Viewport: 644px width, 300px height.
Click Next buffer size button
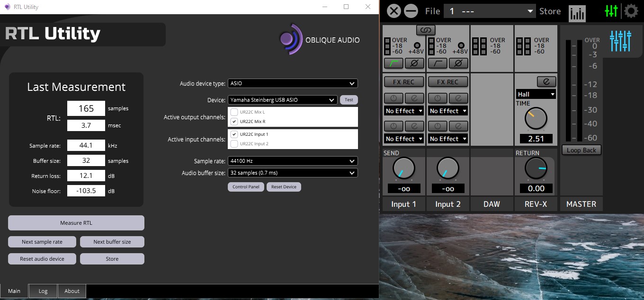(112, 242)
